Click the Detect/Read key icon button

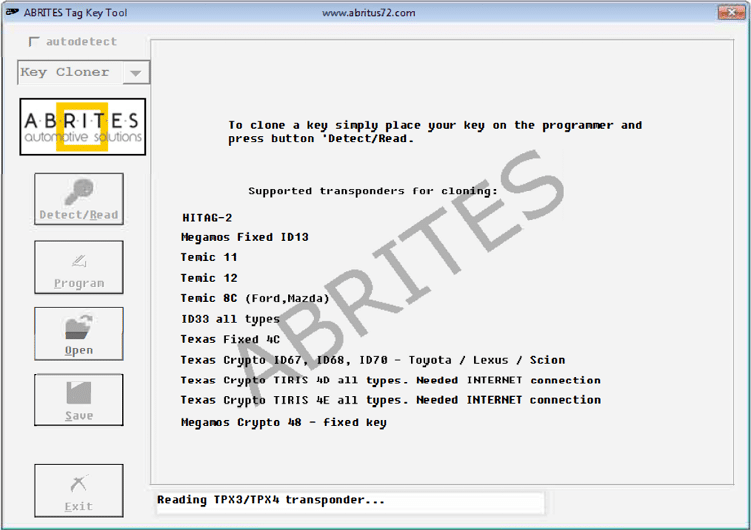pos(79,199)
